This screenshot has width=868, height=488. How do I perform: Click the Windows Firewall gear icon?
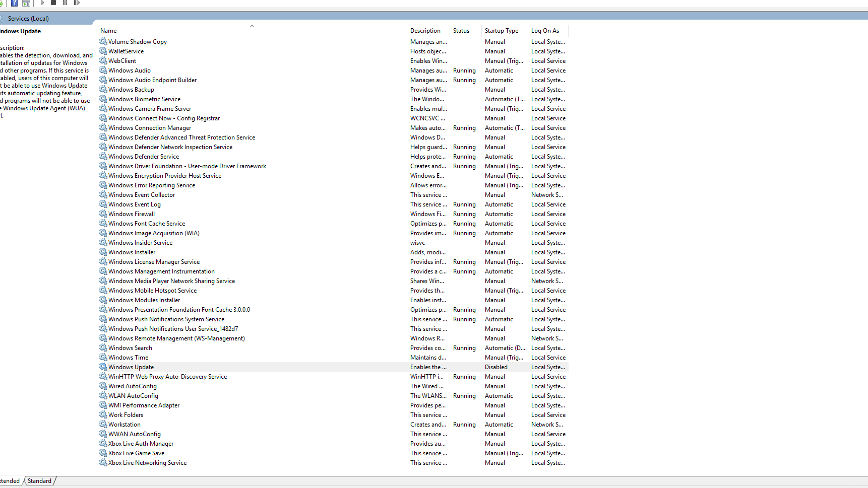pyautogui.click(x=103, y=214)
